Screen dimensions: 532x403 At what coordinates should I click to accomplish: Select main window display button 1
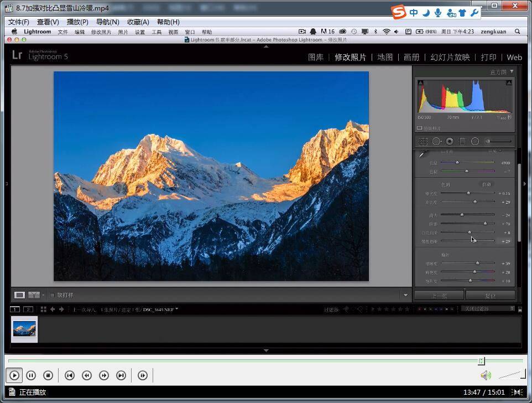pyautogui.click(x=15, y=309)
